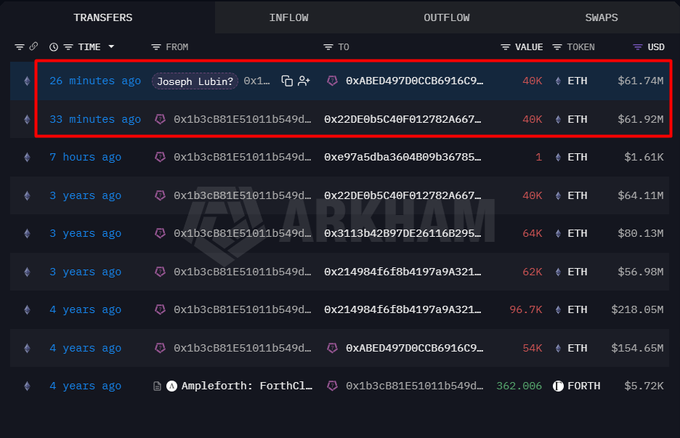Open 0xABED497D0CCB6916C9 address in 54K row
The height and width of the screenshot is (438, 680).
tap(414, 348)
